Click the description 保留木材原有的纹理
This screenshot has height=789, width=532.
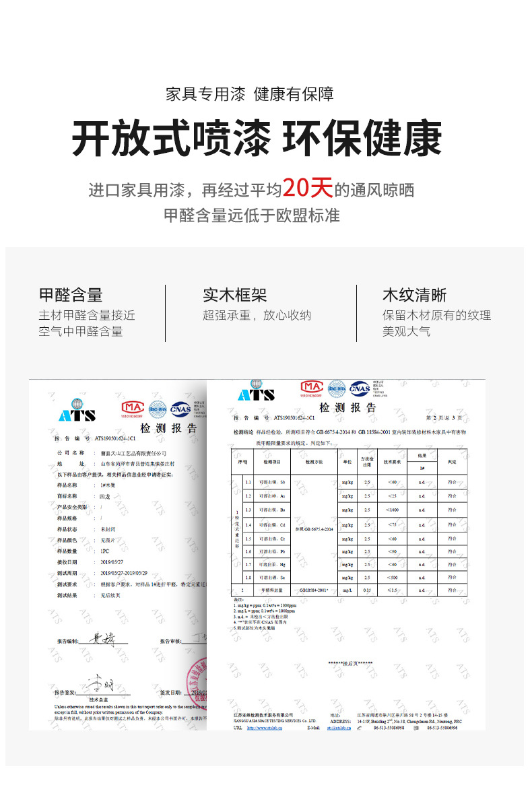pyautogui.click(x=437, y=316)
